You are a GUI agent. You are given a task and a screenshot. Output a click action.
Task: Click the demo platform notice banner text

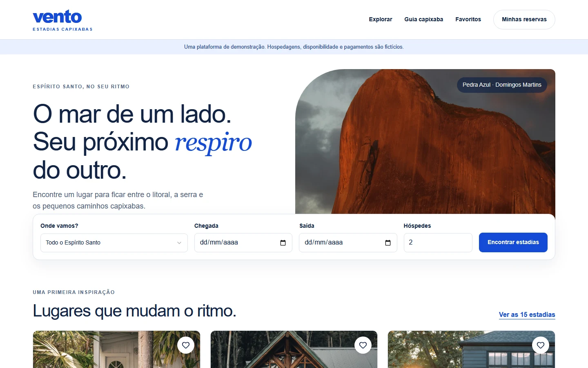click(x=294, y=47)
